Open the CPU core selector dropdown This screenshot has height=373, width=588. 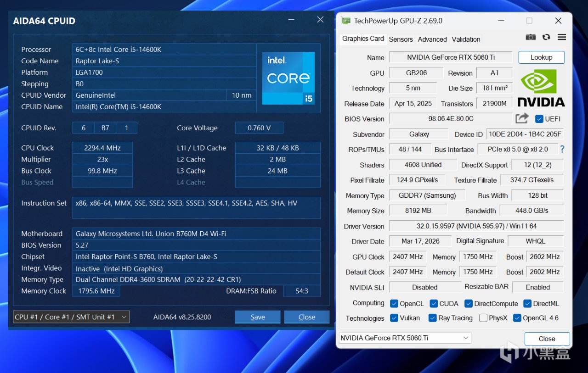[x=71, y=317]
